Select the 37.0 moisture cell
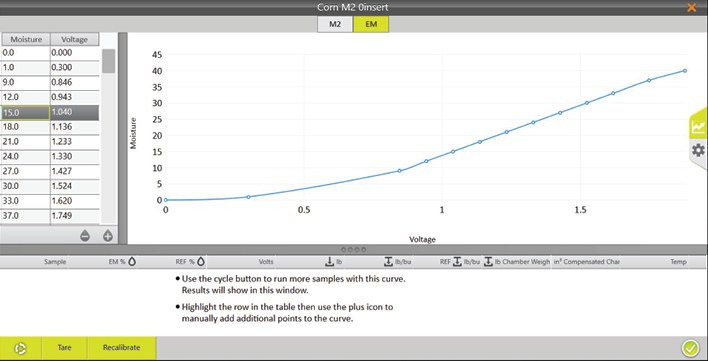Image resolution: width=708 pixels, height=361 pixels. click(x=25, y=216)
